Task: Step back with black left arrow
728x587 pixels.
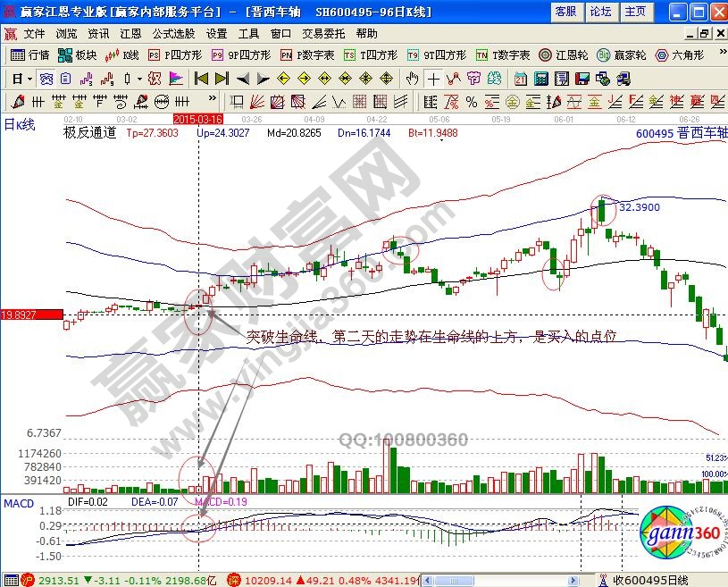Action: [x=243, y=79]
